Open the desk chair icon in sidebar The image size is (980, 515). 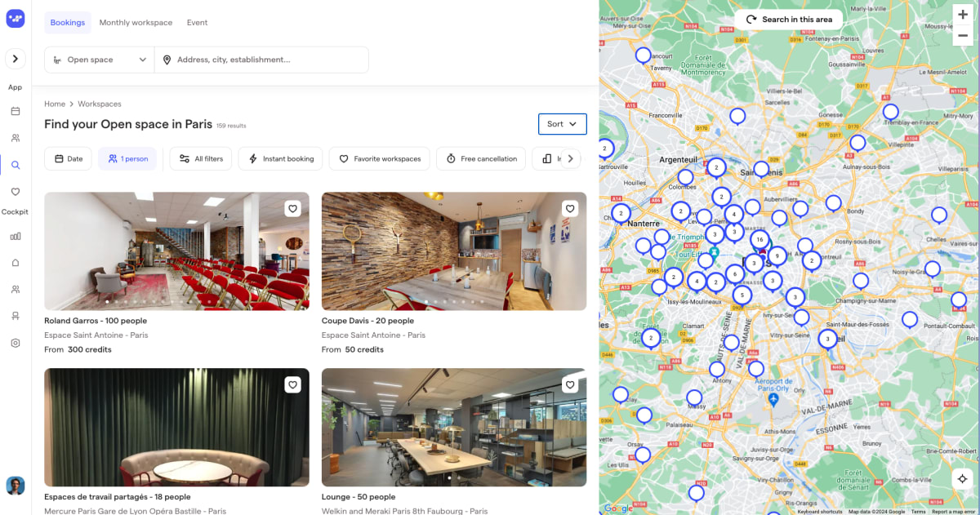(x=16, y=316)
